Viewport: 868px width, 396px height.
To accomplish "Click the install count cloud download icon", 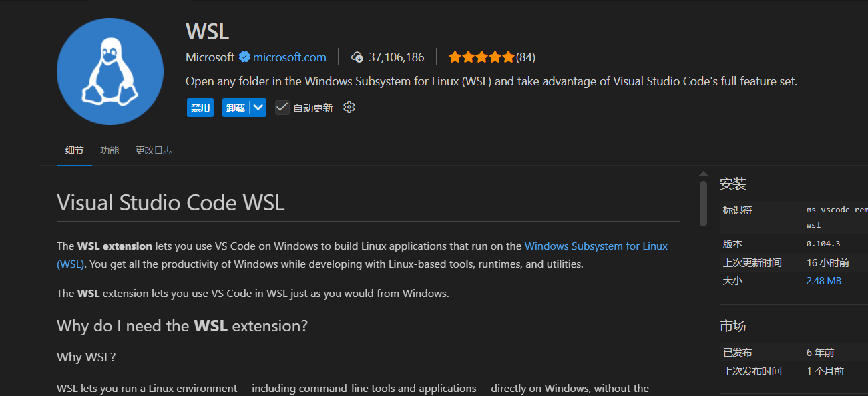I will click(357, 57).
